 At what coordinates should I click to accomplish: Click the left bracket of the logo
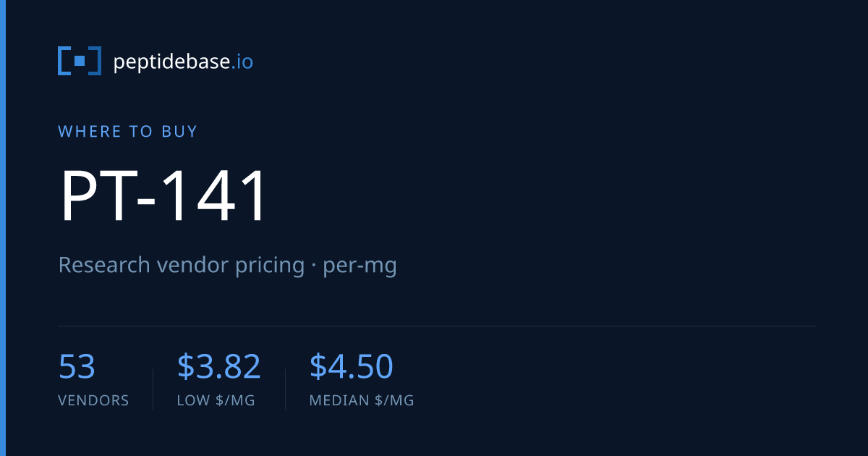(x=64, y=61)
